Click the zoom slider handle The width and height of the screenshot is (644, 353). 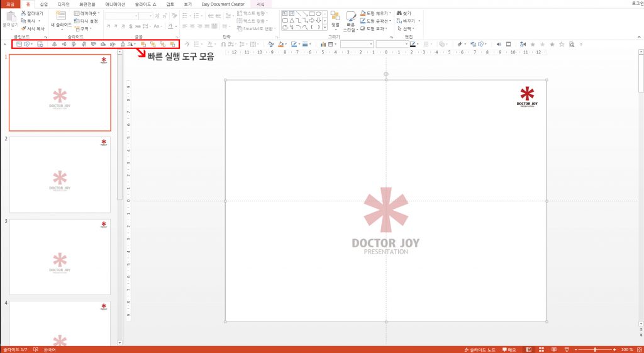[595, 350]
